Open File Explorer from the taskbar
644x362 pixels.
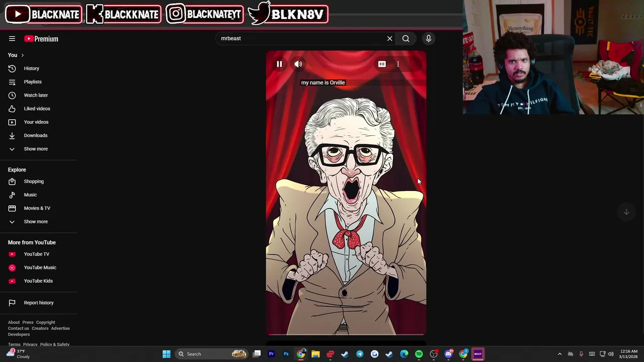pyautogui.click(x=315, y=354)
